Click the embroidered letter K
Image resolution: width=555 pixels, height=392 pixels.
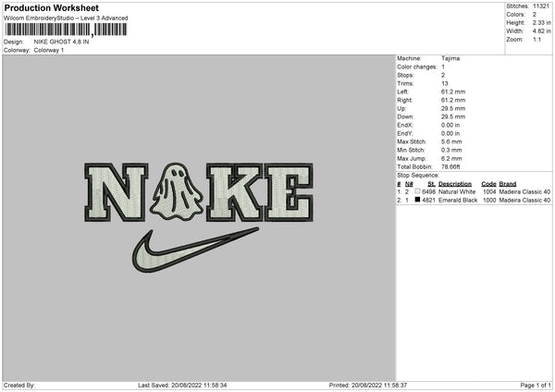pos(235,192)
